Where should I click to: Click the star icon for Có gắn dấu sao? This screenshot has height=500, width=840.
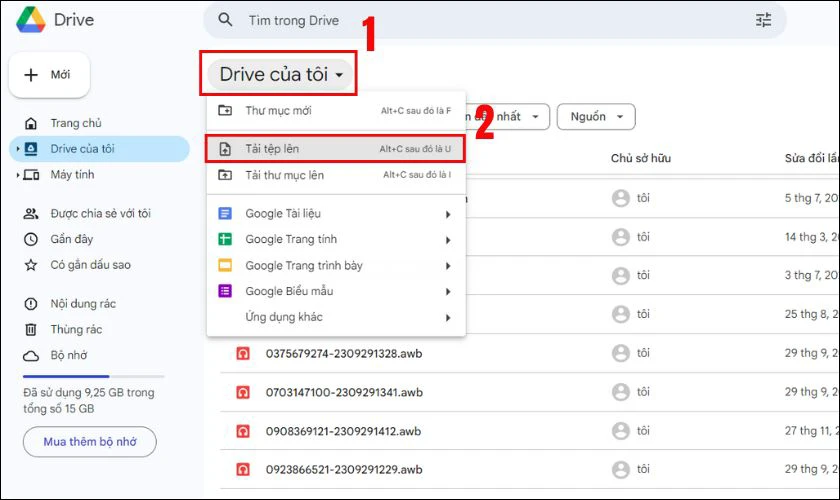pyautogui.click(x=31, y=265)
